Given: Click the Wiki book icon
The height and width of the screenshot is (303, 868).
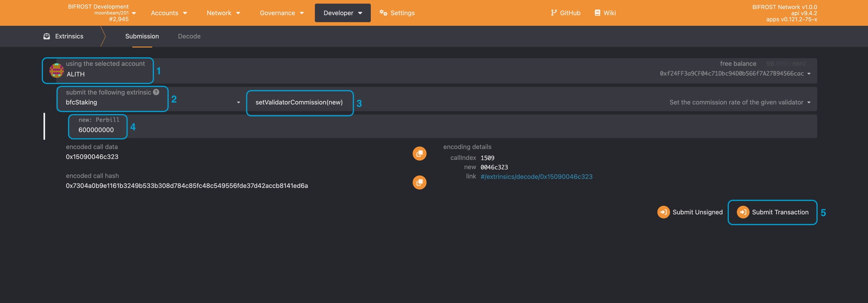Looking at the screenshot, I should pyautogui.click(x=597, y=13).
